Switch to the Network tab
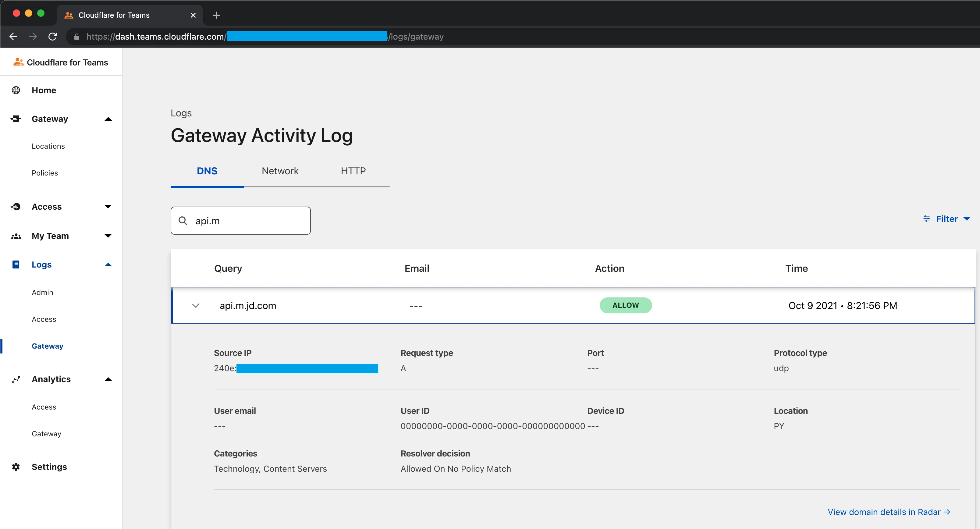 [x=280, y=171]
